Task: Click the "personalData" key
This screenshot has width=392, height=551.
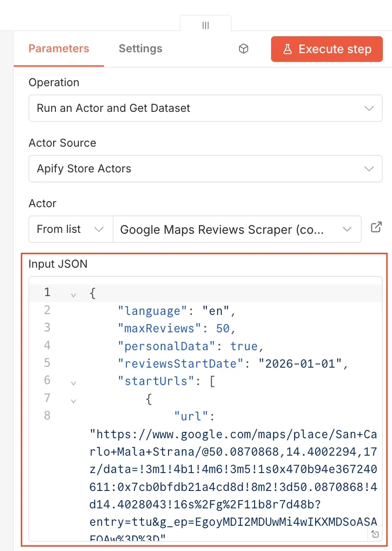Action: tap(167, 346)
